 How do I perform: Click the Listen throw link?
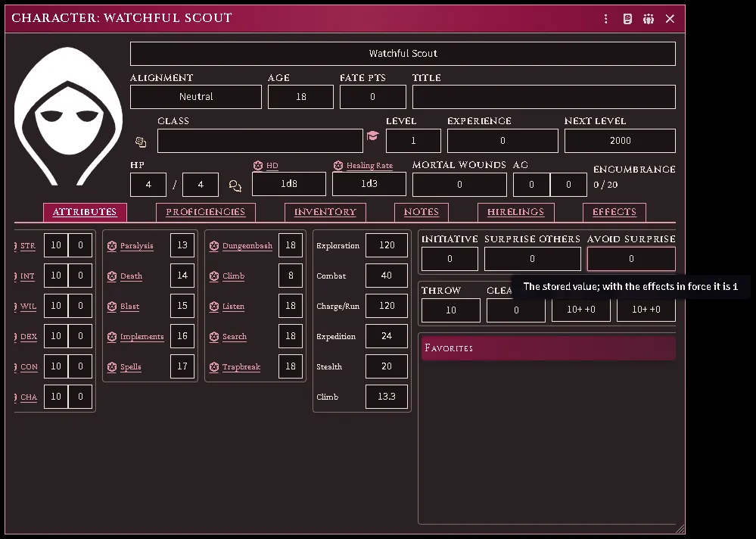pyautogui.click(x=233, y=307)
